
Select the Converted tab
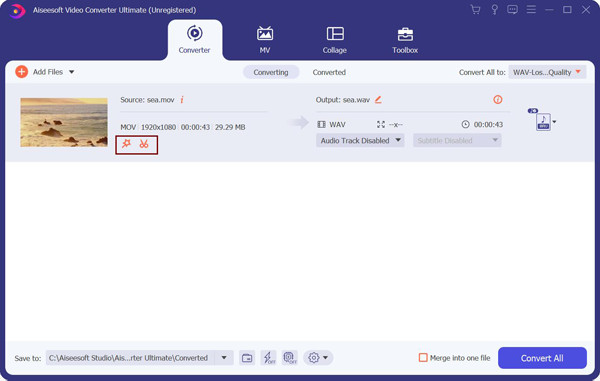[x=329, y=72]
